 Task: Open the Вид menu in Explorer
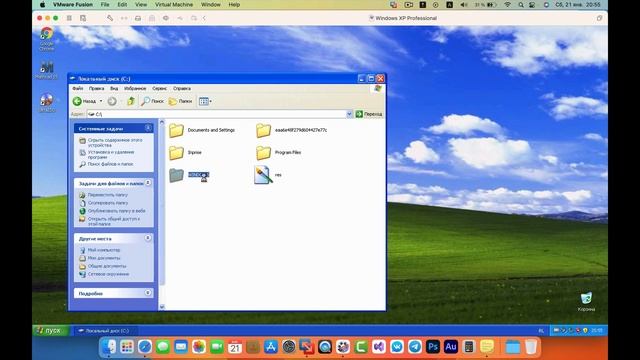114,88
